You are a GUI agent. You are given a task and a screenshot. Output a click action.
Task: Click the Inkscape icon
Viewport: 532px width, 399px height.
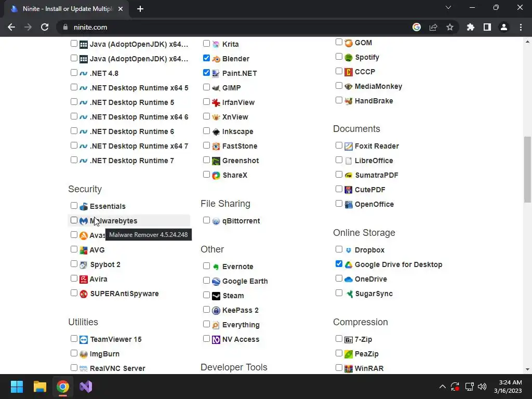[x=216, y=132]
